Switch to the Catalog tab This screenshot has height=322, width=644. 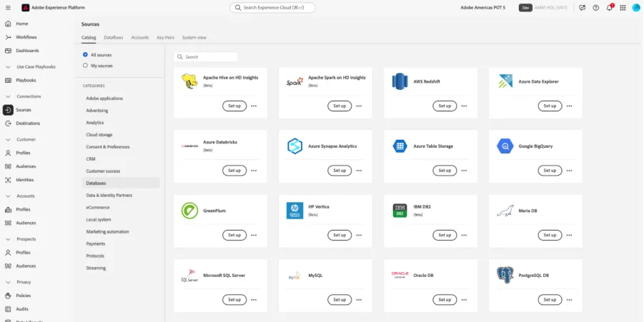(89, 37)
